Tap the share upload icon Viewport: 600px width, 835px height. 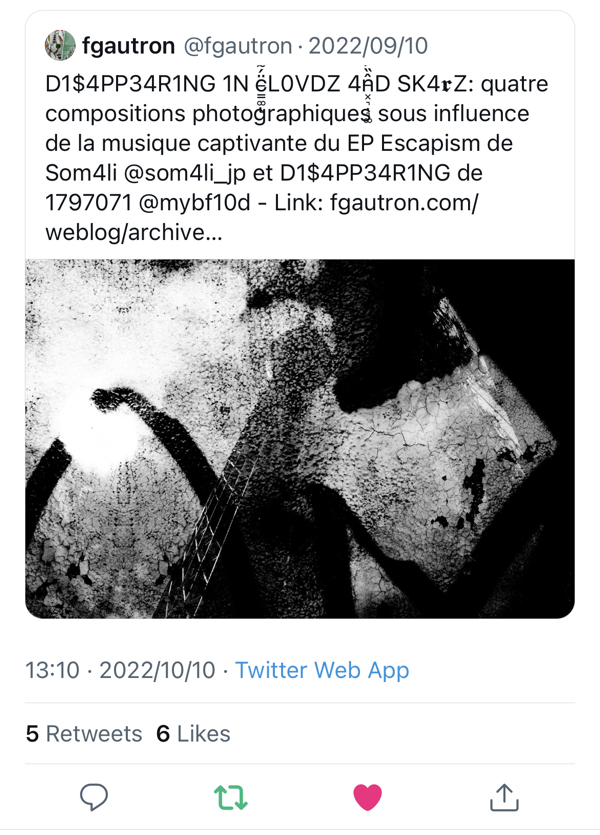pos(504,797)
